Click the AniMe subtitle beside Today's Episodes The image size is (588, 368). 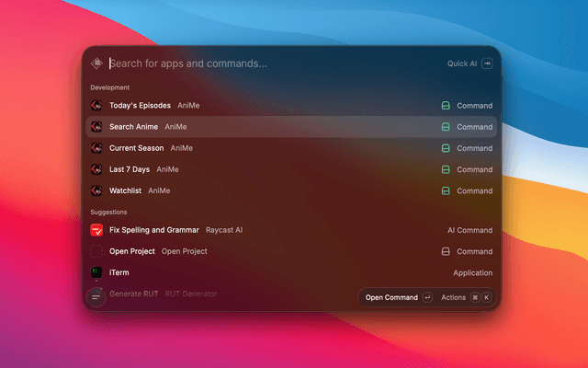point(188,106)
